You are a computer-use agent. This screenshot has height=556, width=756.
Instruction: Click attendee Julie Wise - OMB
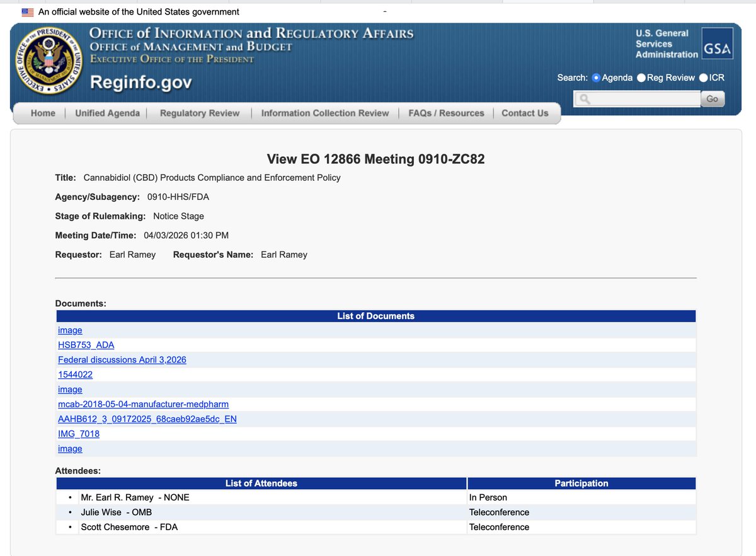click(x=117, y=513)
